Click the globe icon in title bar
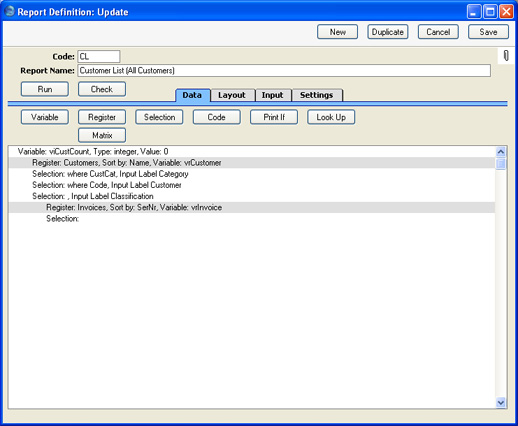The height and width of the screenshot is (426, 518). (10, 11)
